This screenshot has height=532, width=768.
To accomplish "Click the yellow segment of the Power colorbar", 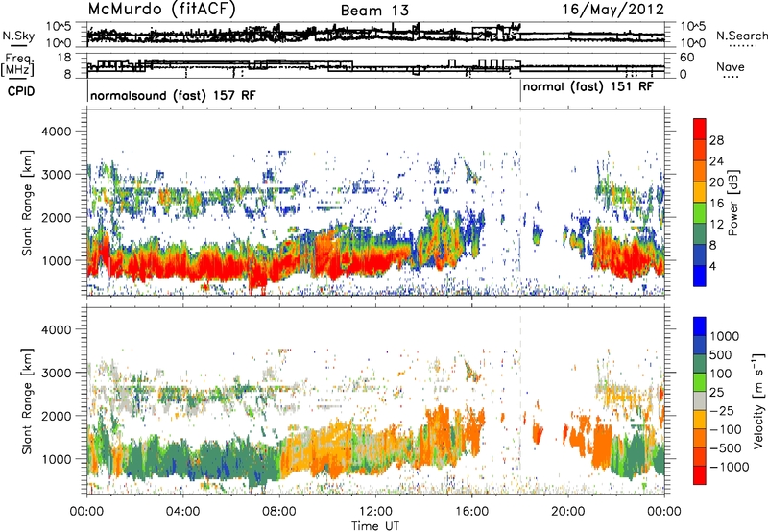I will pos(700,192).
